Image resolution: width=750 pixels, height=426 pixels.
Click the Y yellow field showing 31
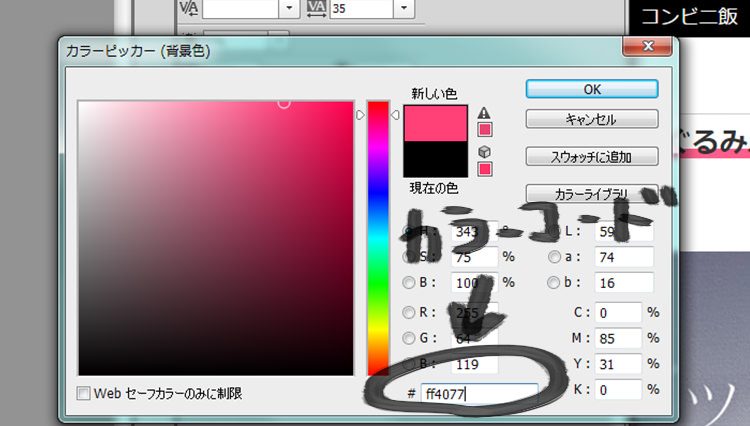[x=618, y=364]
